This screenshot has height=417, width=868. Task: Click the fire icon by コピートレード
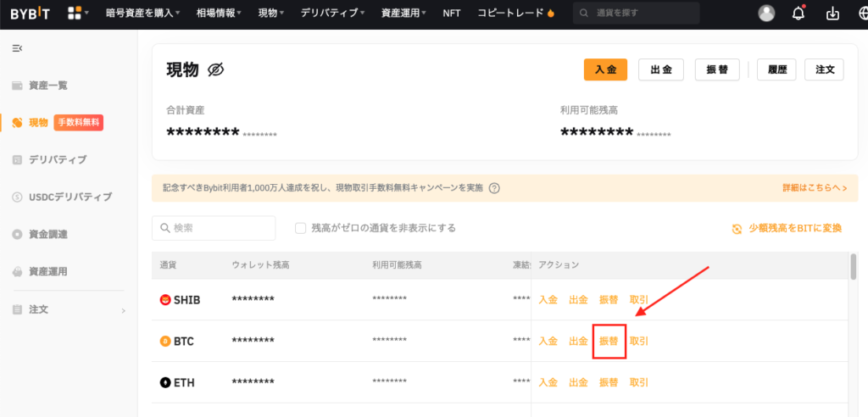click(x=550, y=13)
